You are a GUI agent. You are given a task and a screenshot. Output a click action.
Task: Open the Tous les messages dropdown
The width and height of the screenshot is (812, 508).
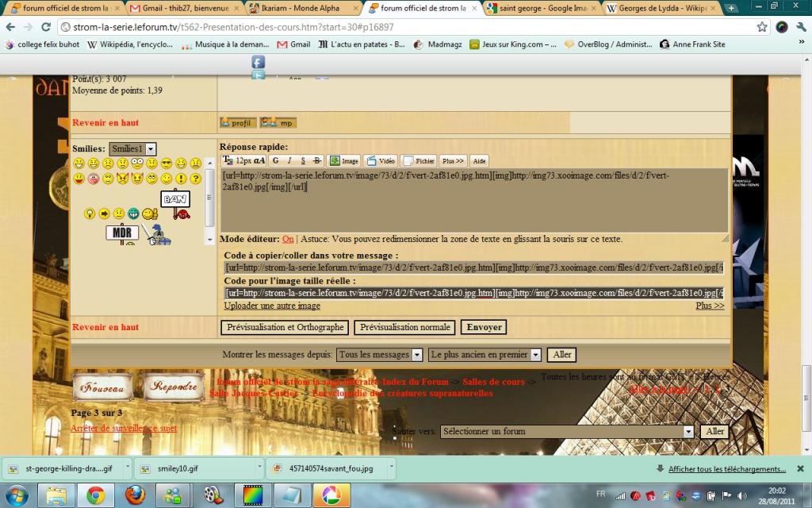(380, 355)
